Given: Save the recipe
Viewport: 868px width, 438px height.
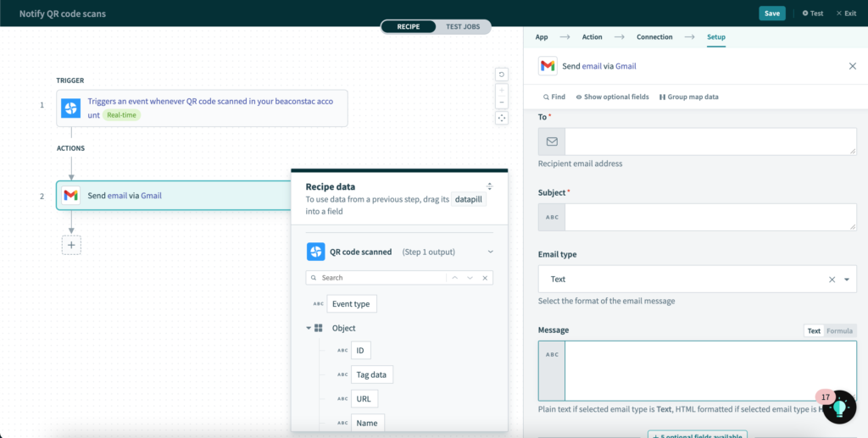Looking at the screenshot, I should coord(771,14).
